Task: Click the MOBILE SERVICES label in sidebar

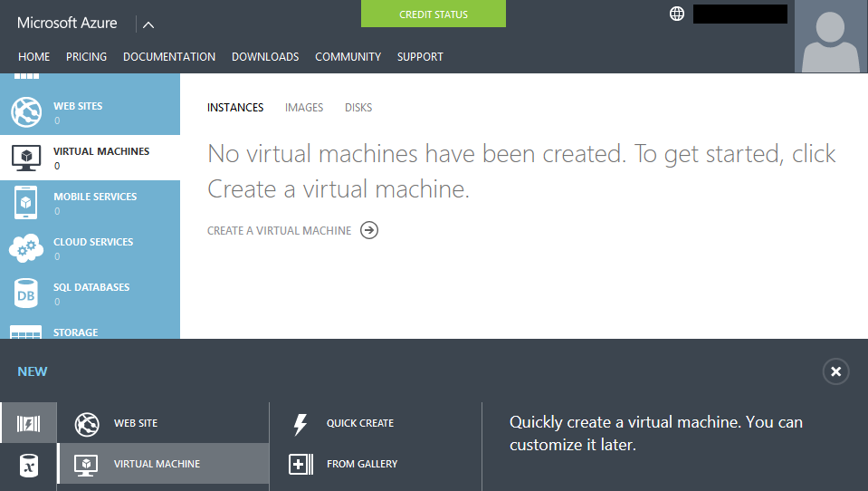Action: 95,197
